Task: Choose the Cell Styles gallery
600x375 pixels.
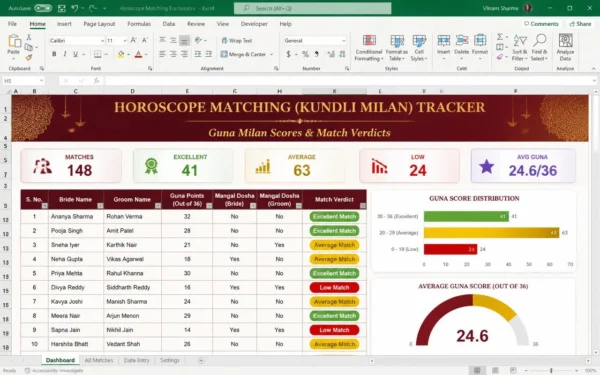Action: pyautogui.click(x=419, y=48)
